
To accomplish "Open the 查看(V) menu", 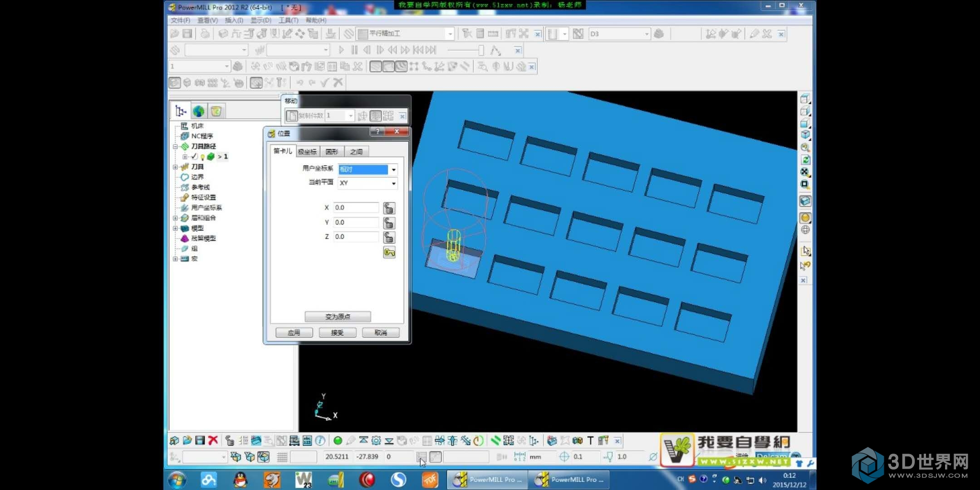I will pyautogui.click(x=207, y=20).
